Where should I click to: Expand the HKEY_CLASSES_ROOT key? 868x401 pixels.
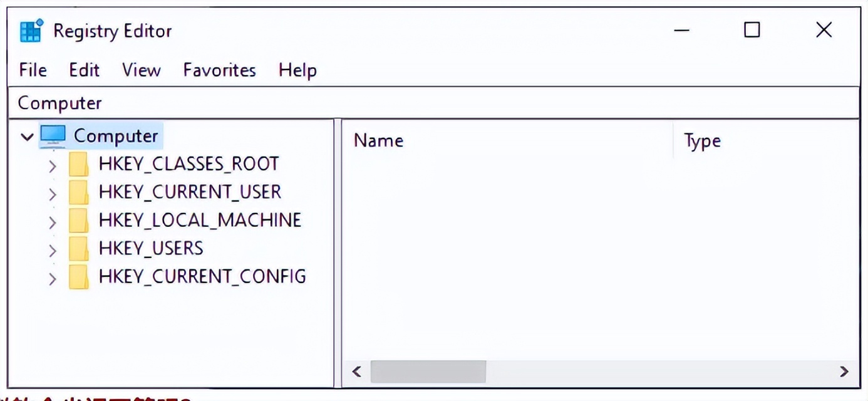pos(53,165)
